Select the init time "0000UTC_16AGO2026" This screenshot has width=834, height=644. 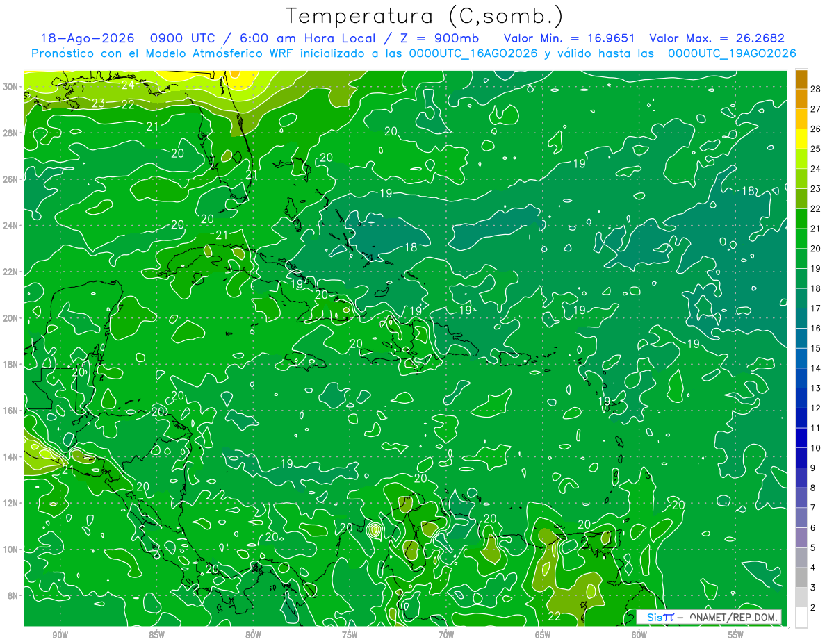pos(473,53)
